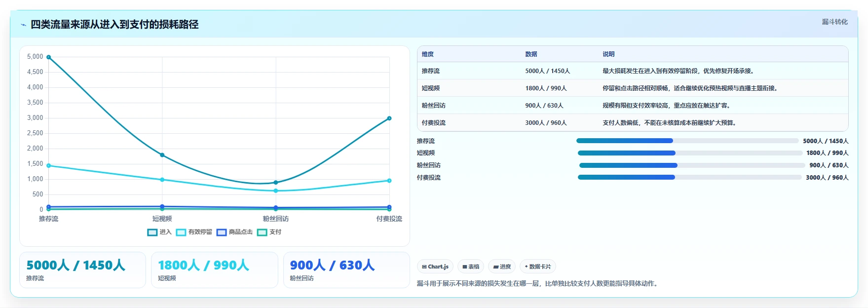Click the 粉丝回访 label left of the progress bar
This screenshot has height=308, width=868.
tap(429, 165)
